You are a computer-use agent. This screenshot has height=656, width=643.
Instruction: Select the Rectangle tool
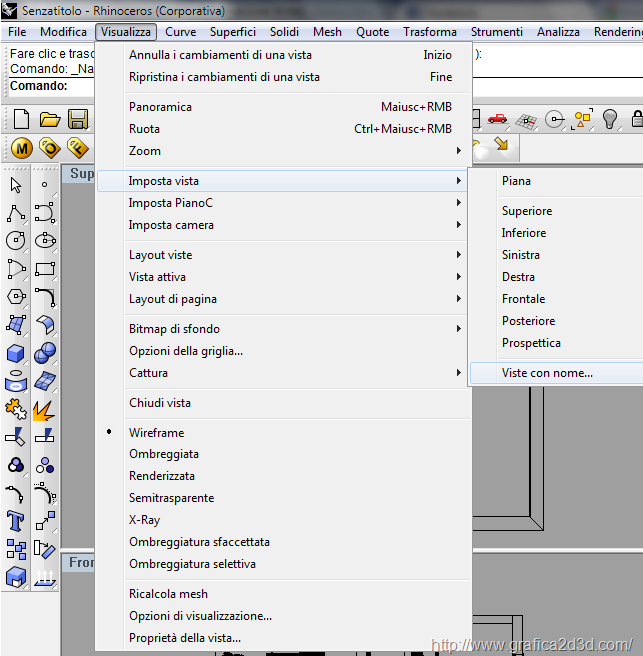[x=45, y=269]
